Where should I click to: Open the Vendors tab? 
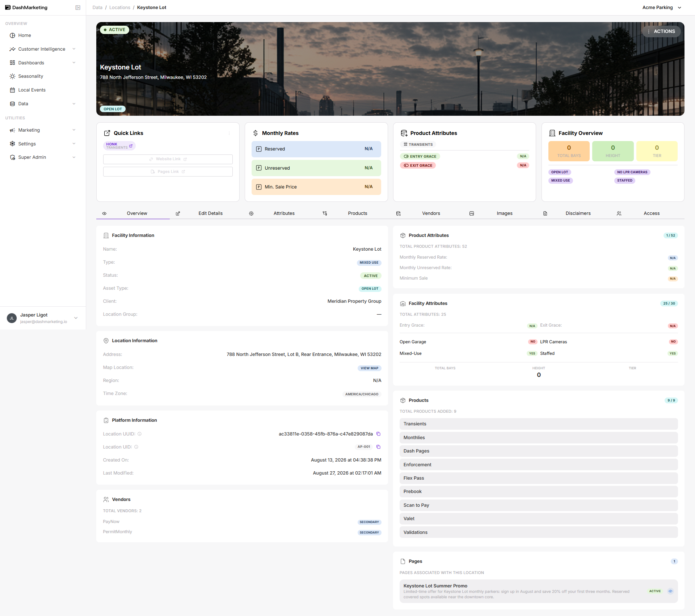(x=427, y=213)
